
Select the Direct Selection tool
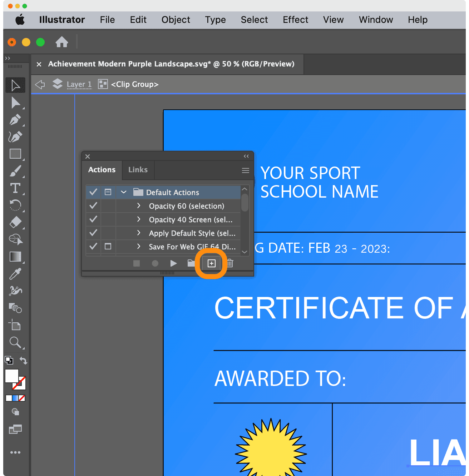pos(15,103)
